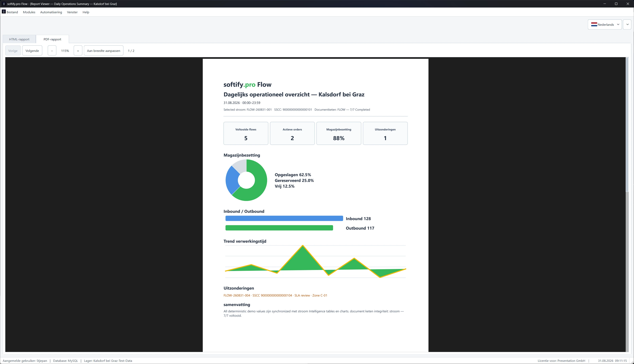The width and height of the screenshot is (634, 364).
Task: Switch to the HTML-rapport tab
Action: [19, 39]
